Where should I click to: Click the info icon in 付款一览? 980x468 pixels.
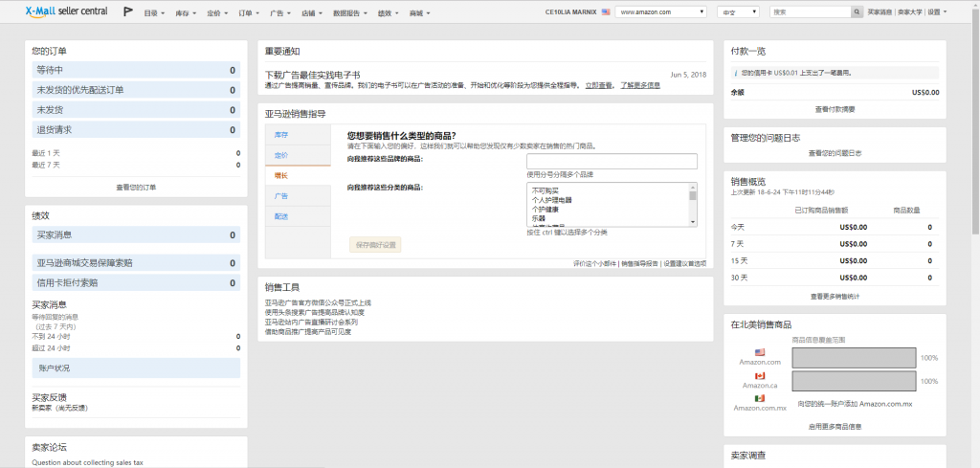coord(736,73)
